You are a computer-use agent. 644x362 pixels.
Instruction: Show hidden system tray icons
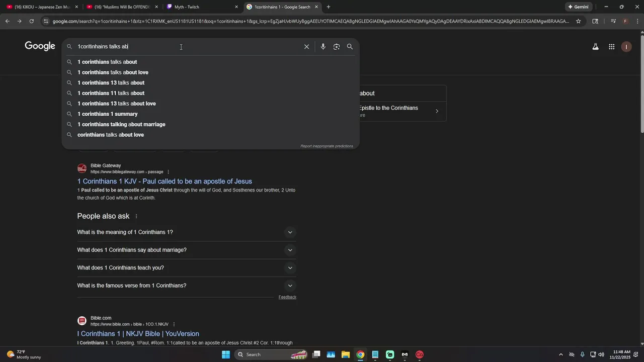(561, 354)
